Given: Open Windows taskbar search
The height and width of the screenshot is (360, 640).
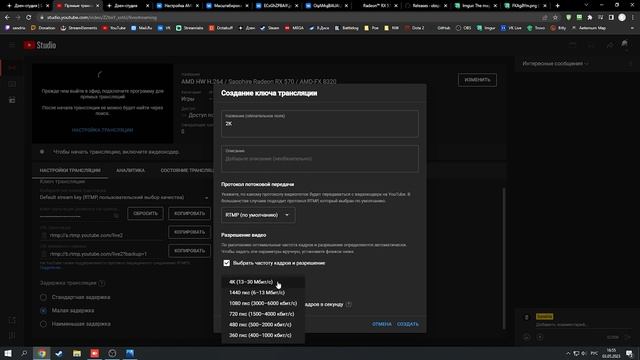Looking at the screenshot, I should 24,353.
